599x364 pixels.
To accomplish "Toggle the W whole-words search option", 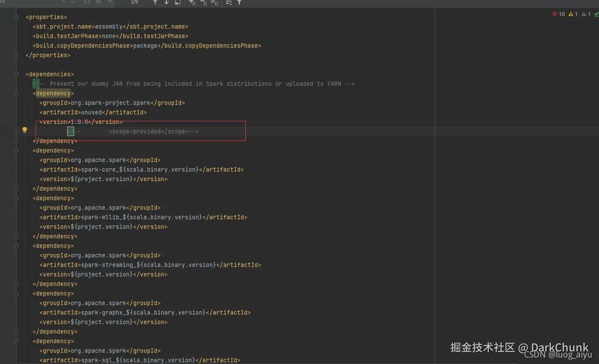I will coord(98,2).
